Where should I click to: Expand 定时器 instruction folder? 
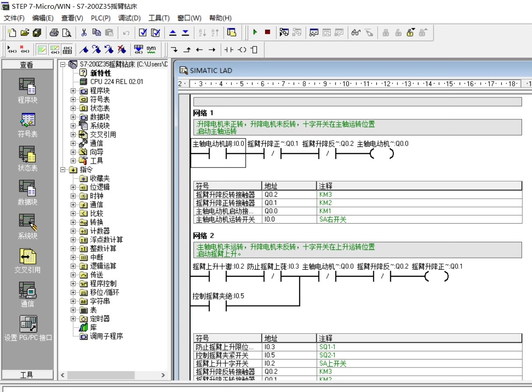click(73, 319)
